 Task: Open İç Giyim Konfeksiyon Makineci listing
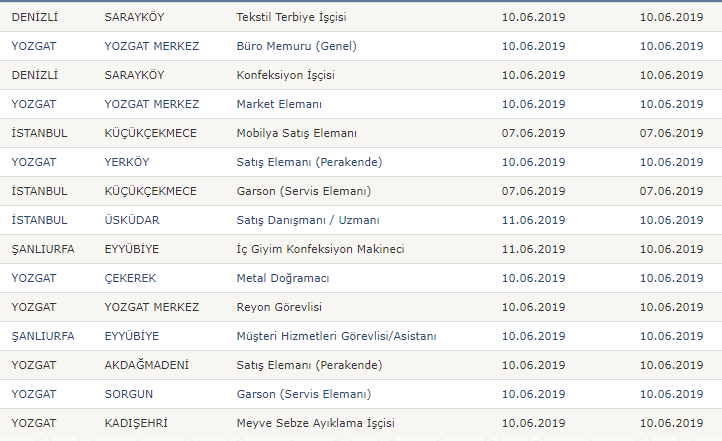pos(320,249)
